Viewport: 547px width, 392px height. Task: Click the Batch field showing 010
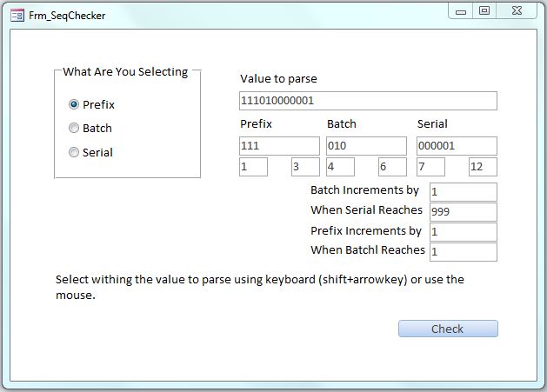tap(366, 146)
